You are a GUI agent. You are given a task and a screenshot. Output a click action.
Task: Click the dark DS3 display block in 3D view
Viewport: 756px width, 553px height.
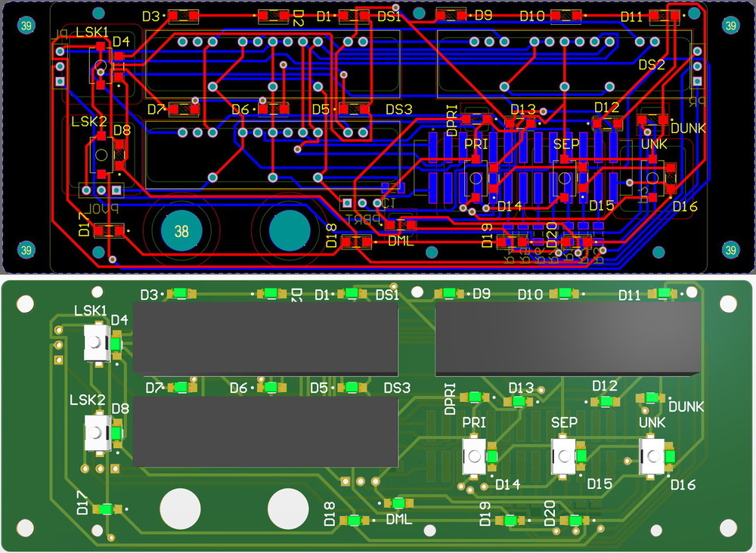265,432
